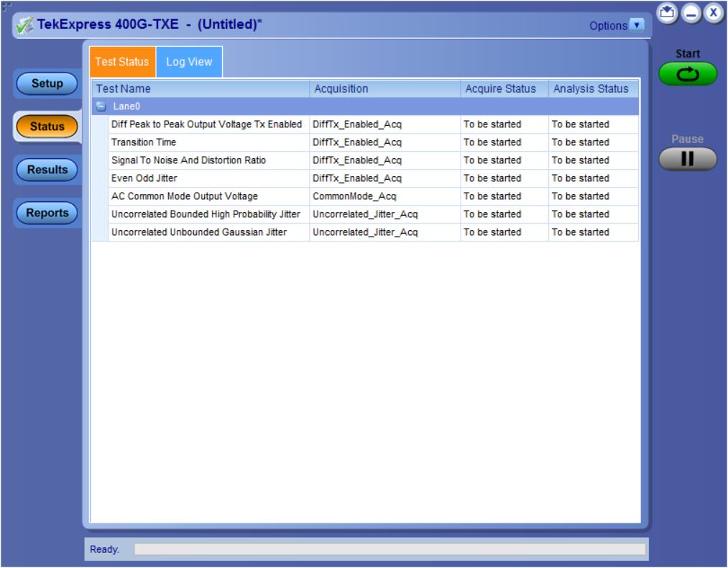Click the Status panel button
This screenshot has width=728, height=568.
click(47, 127)
